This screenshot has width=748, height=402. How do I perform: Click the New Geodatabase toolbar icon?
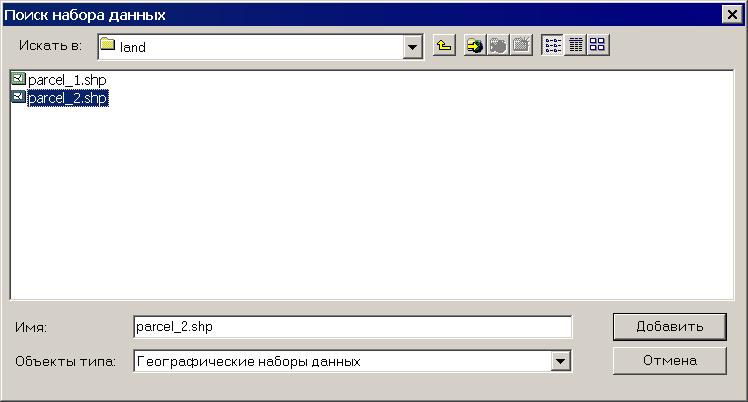(521, 46)
